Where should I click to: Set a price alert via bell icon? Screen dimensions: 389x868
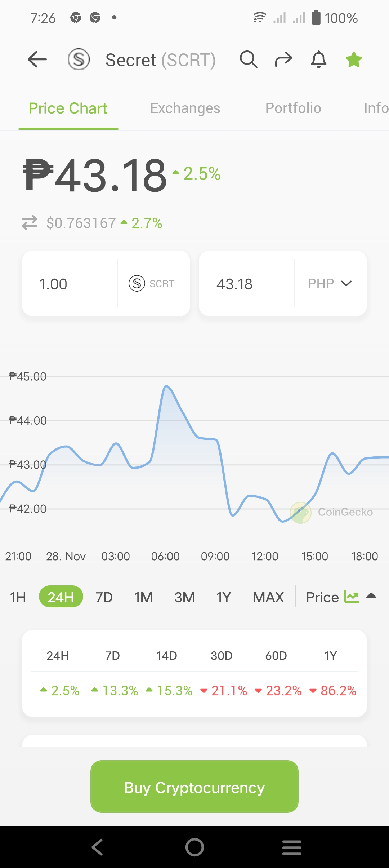(319, 59)
